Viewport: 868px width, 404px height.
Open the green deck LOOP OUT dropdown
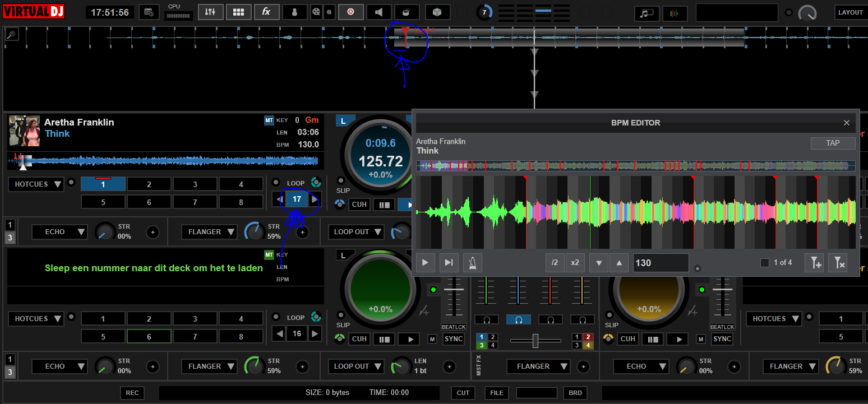point(357,366)
